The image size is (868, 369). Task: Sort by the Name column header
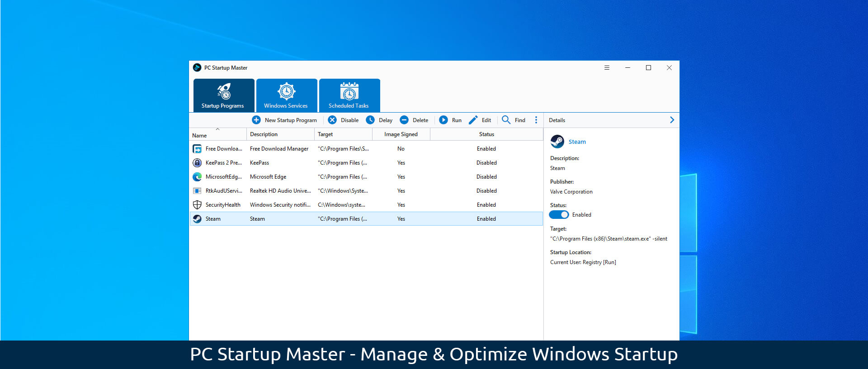218,134
